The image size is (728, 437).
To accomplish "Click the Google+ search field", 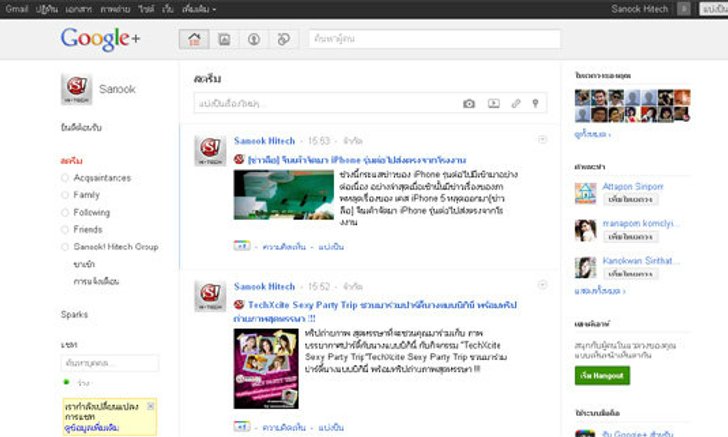I will pyautogui.click(x=435, y=39).
